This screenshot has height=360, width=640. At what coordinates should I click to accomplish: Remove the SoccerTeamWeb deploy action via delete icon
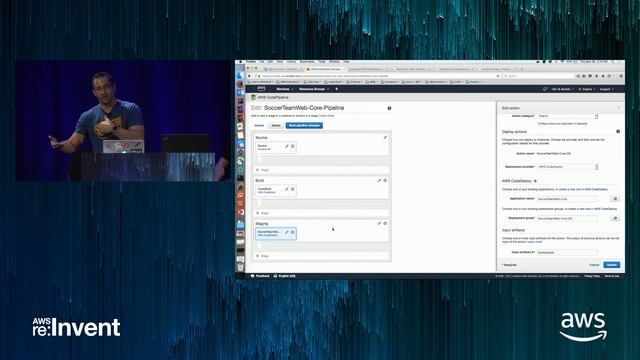click(x=293, y=232)
